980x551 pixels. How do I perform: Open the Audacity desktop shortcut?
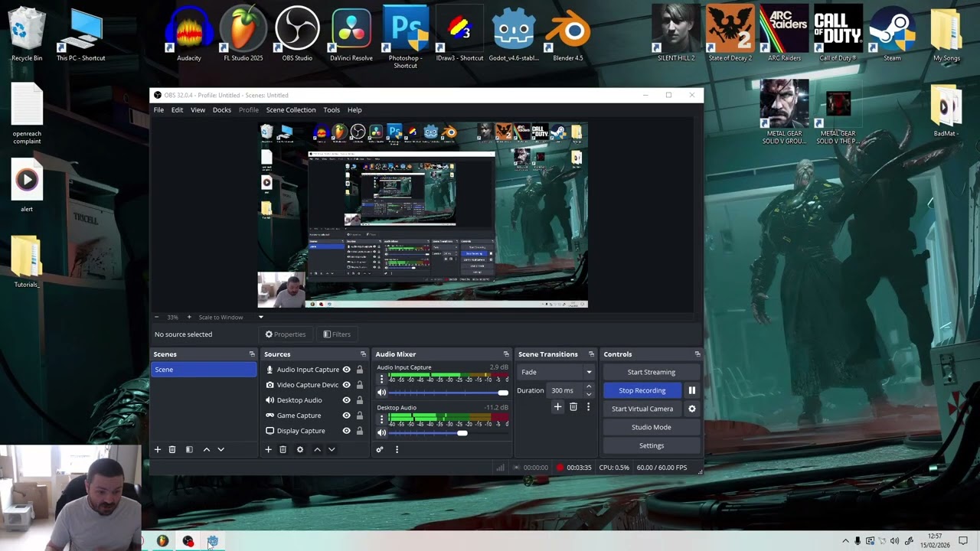[189, 34]
